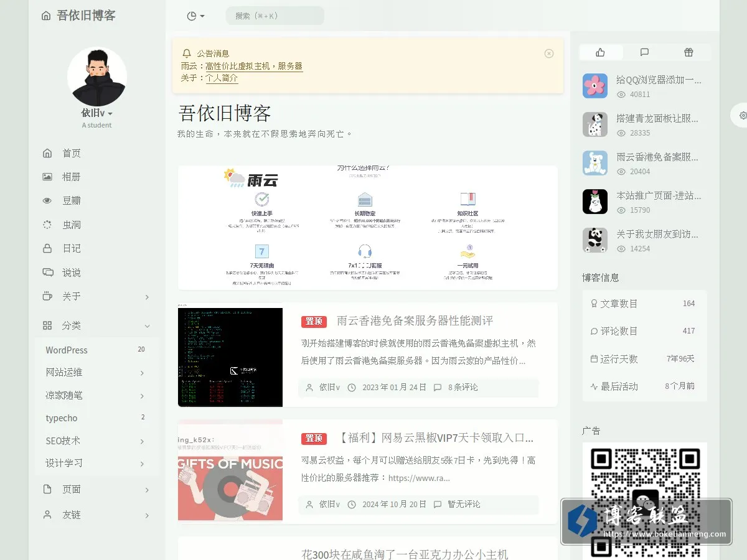This screenshot has width=747, height=560.
Task: Click the person icon beside 友链
Action: coord(47,515)
